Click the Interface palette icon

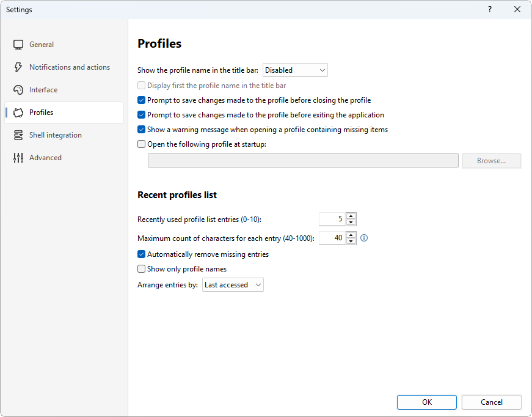tap(18, 90)
